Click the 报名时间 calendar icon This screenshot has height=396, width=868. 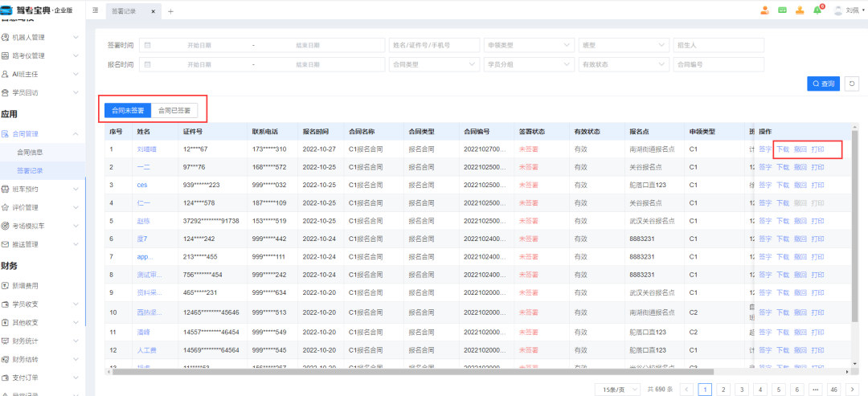click(148, 65)
